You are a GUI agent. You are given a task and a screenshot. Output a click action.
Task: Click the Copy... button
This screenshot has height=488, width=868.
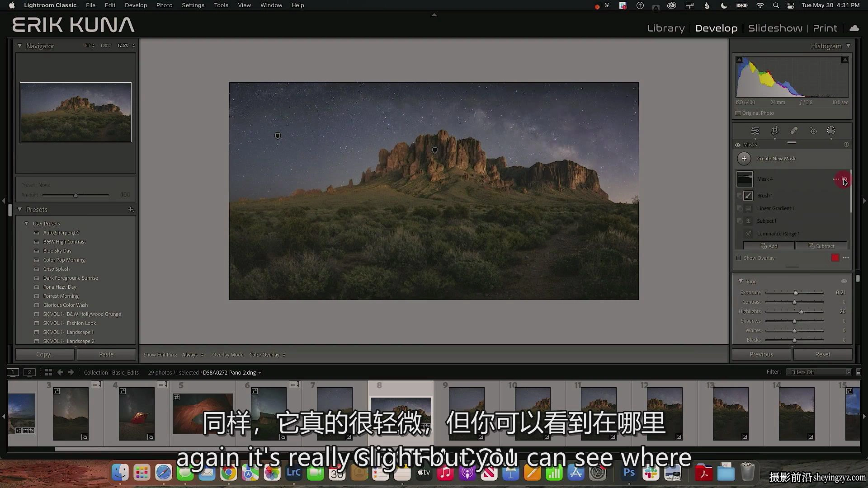click(45, 354)
